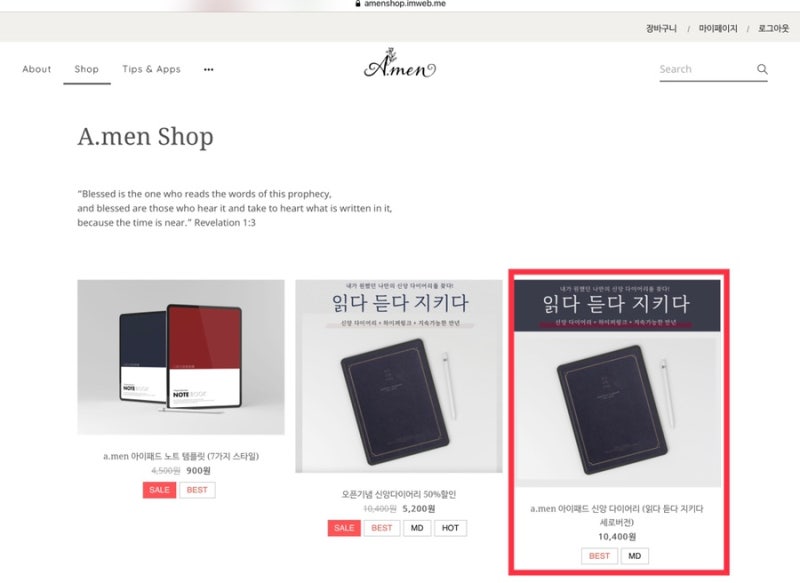Click the lock icon in address bar
The width and height of the screenshot is (800, 583).
[x=358, y=4]
